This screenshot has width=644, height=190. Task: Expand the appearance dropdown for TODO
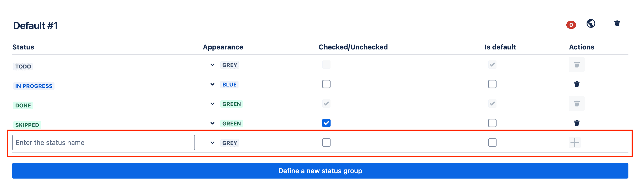[212, 65]
